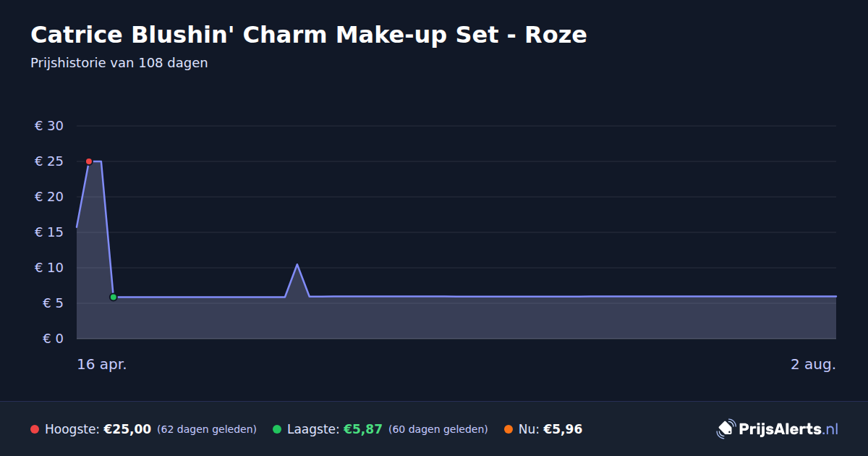The height and width of the screenshot is (456, 868).
Task: Click the PrijsAlerts tag logo icon
Action: [726, 429]
